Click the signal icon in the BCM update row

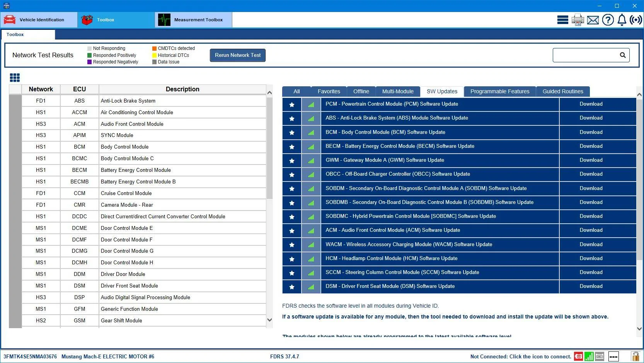pyautogui.click(x=311, y=132)
